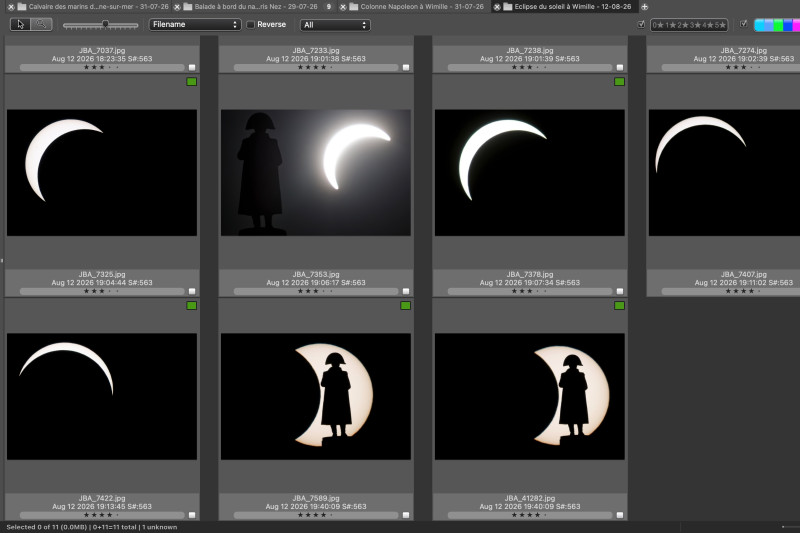Add a new contact sheet tab
800x533 pixels.
(644, 7)
